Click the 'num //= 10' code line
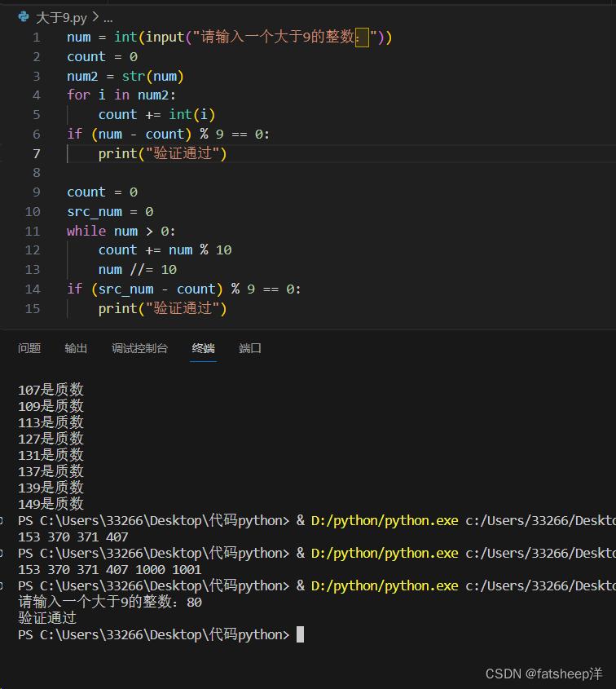616x689 pixels. pos(138,269)
